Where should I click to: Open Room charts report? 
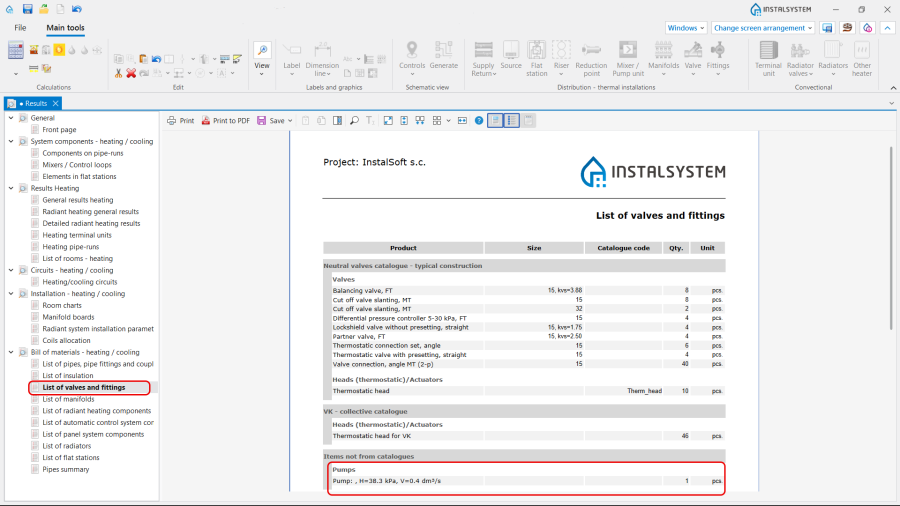(62, 305)
